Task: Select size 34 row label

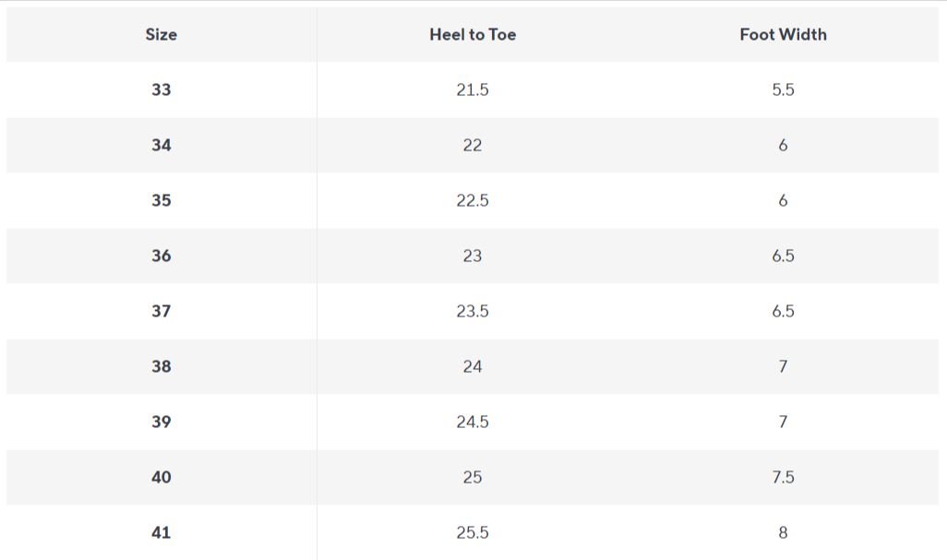Action: point(162,146)
